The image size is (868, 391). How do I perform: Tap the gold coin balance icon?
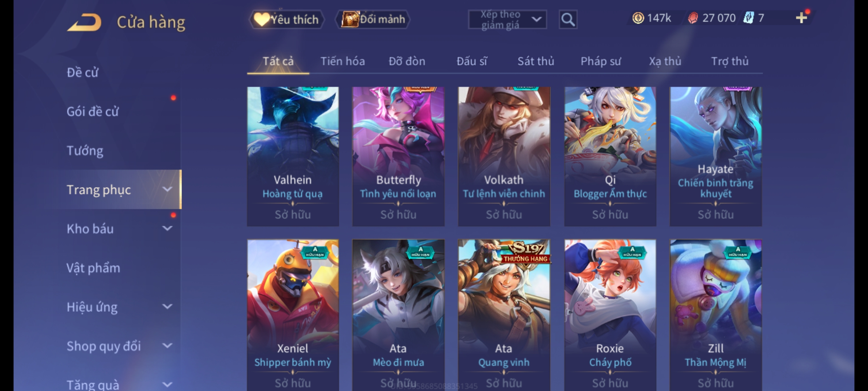click(x=638, y=18)
